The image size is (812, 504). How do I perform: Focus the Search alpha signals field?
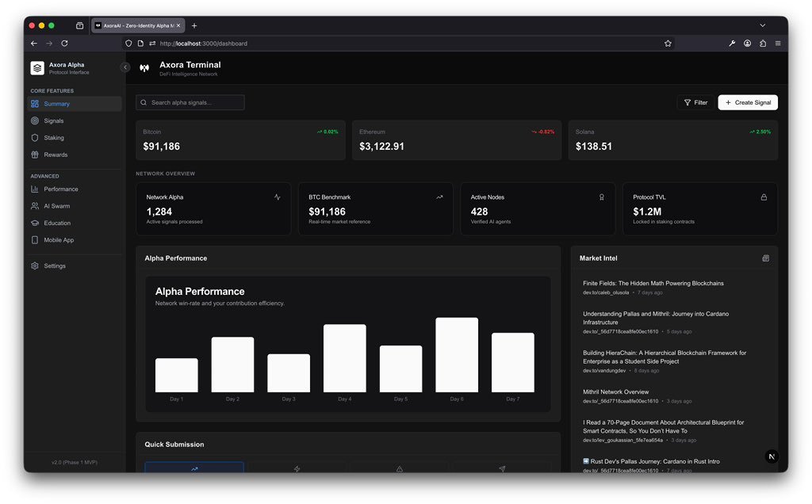[x=190, y=102]
